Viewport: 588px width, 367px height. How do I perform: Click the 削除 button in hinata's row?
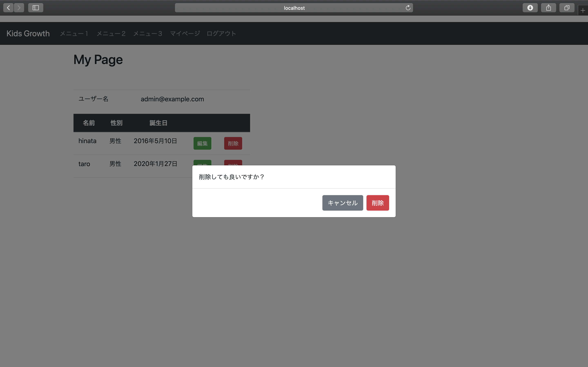coord(233,143)
